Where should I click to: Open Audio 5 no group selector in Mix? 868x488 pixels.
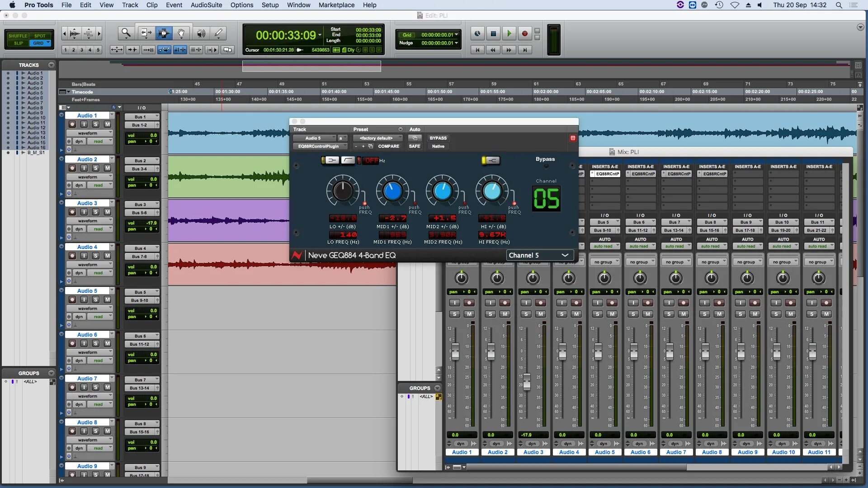(x=605, y=262)
